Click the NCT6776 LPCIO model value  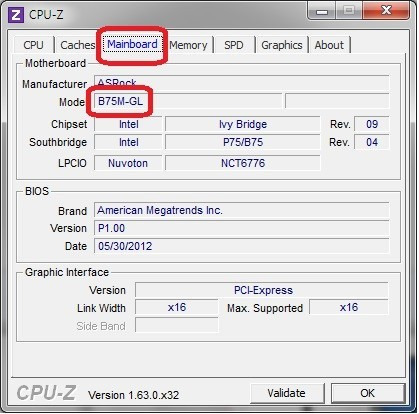pos(243,163)
